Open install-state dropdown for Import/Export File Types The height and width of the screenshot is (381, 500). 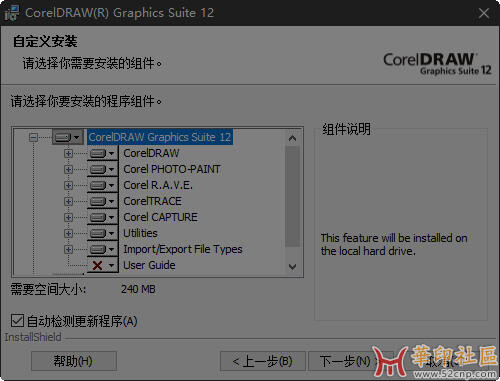pos(103,249)
